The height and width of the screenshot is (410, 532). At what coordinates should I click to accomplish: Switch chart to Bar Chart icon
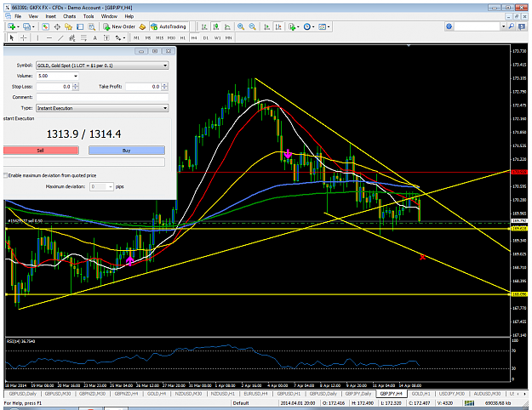tap(204, 26)
